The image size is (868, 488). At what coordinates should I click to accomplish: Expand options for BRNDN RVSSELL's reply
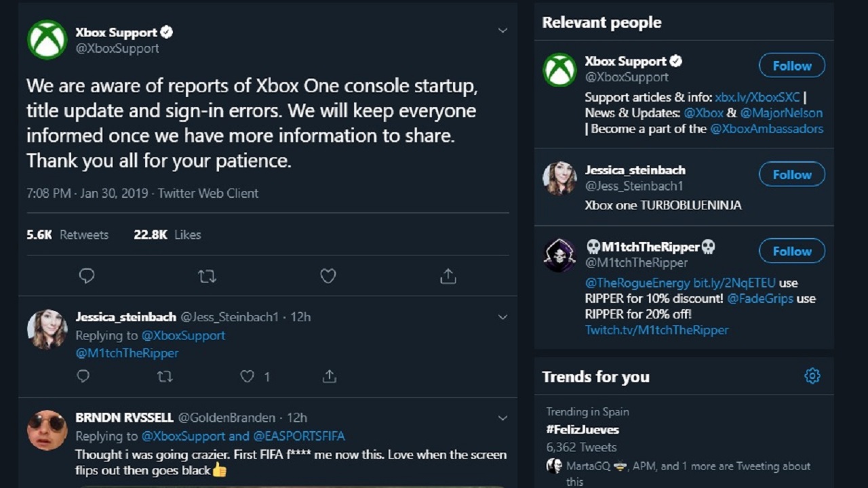[502, 418]
